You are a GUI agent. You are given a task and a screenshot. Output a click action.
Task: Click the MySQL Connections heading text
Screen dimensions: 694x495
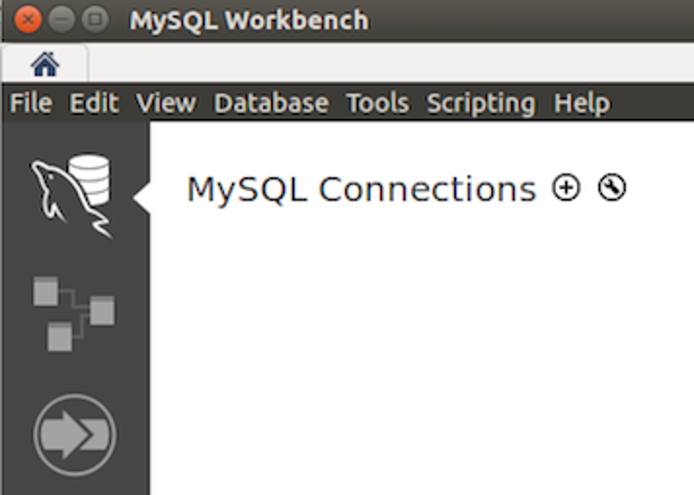(361, 189)
